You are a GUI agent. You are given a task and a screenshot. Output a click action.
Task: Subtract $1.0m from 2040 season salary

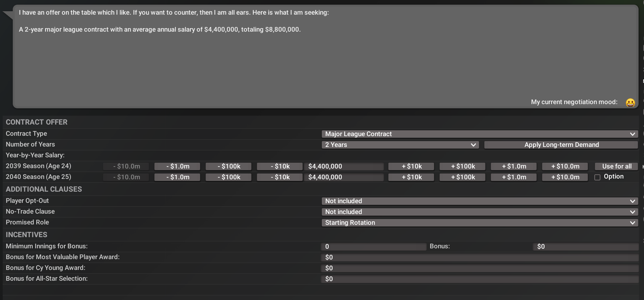[x=177, y=177]
